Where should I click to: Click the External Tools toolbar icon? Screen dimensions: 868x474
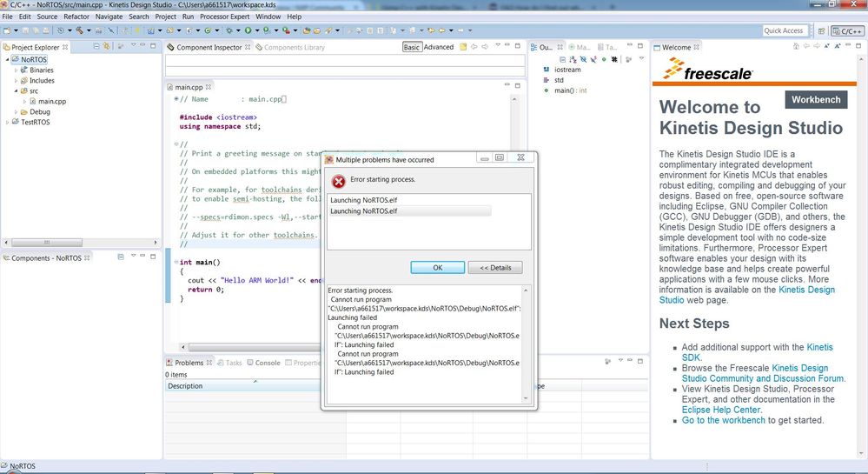tap(286, 30)
